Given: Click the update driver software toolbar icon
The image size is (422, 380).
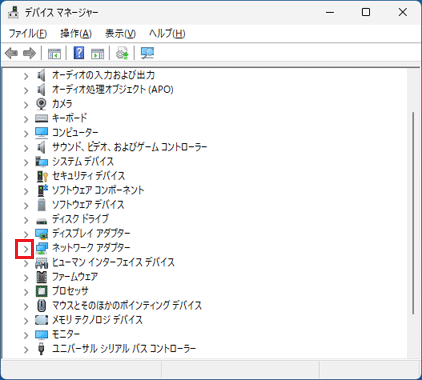Looking at the screenshot, I should [122, 53].
